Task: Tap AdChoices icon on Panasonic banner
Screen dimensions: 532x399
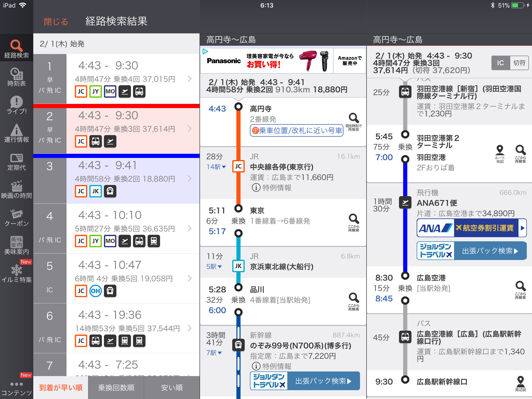Action: (205, 51)
